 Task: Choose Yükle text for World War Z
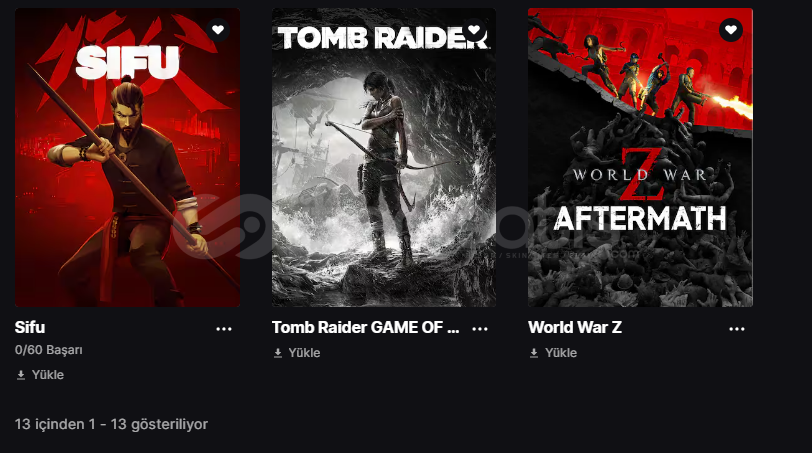[561, 353]
